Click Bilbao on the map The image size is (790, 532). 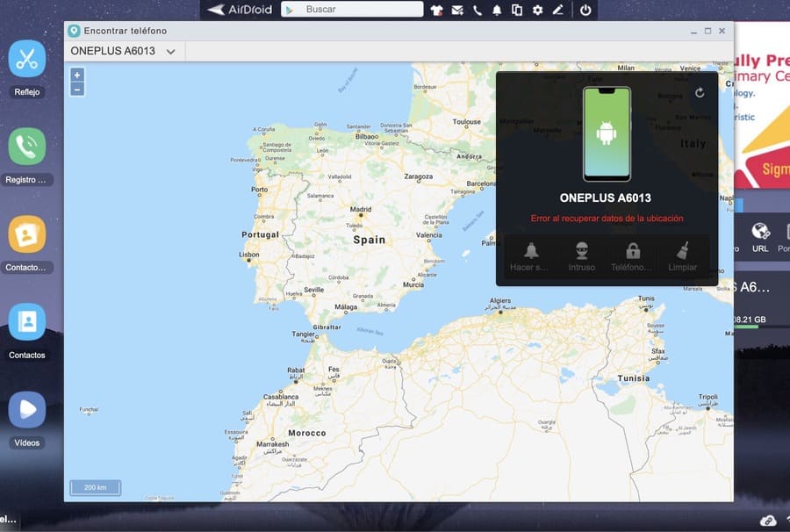tap(367, 137)
